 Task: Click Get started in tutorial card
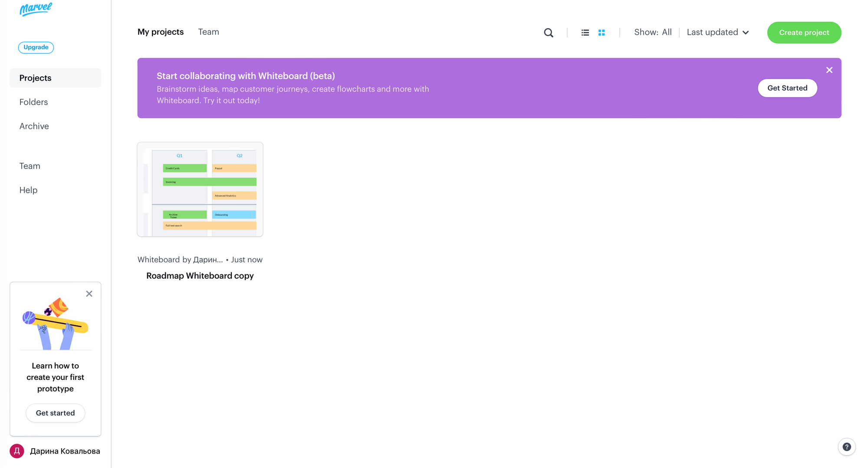point(55,413)
